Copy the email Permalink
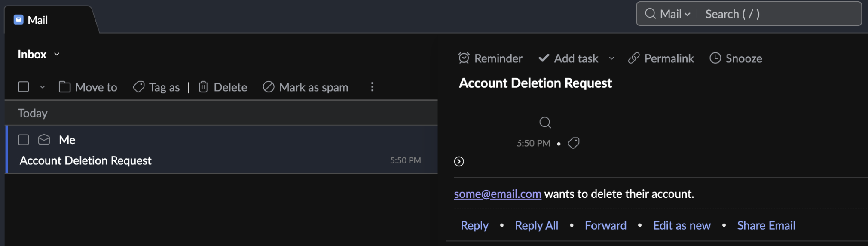868x246 pixels. 661,58
